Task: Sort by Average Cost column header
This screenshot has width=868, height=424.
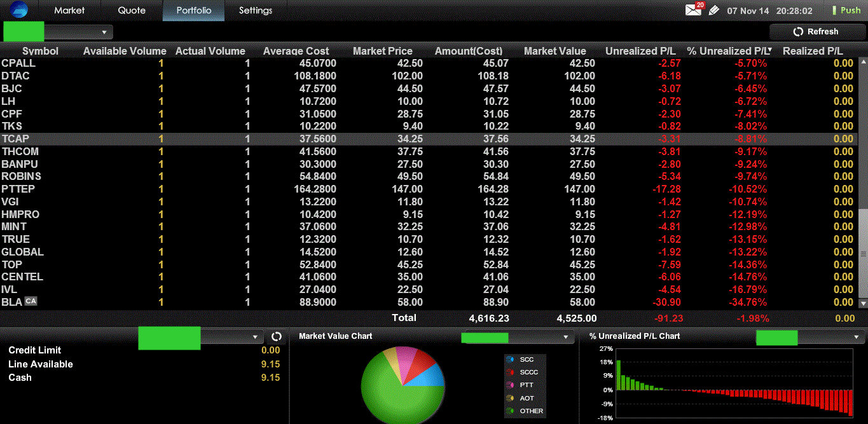Action: pyautogui.click(x=296, y=51)
